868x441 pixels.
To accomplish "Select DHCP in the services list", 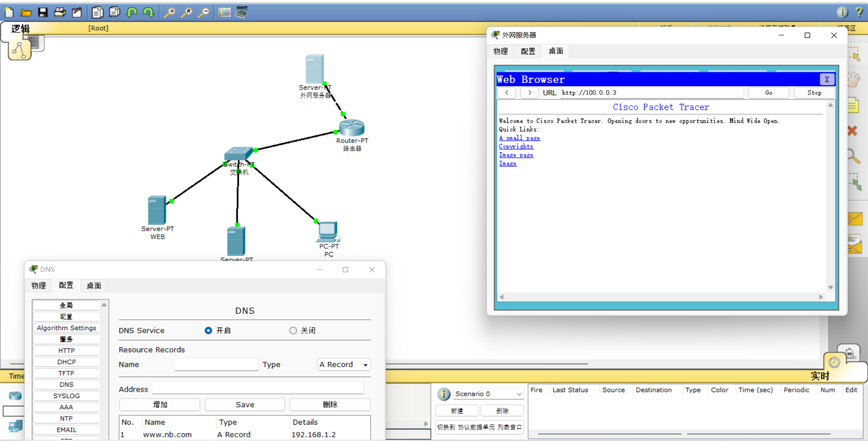I will tap(66, 362).
